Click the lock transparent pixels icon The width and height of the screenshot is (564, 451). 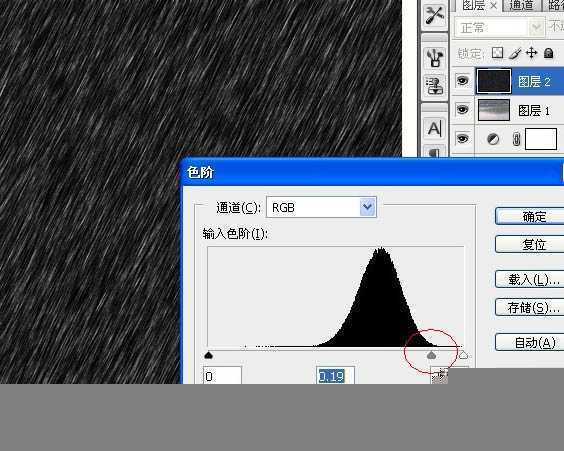[497, 53]
